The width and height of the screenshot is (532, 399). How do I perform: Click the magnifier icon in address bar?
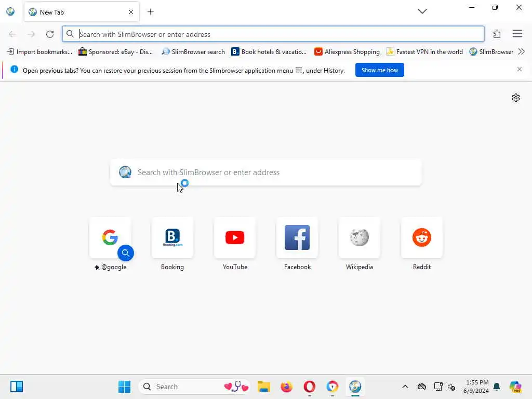click(x=70, y=34)
